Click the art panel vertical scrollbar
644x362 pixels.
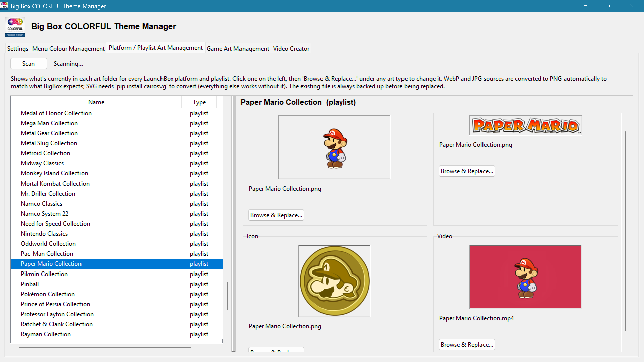point(626,231)
